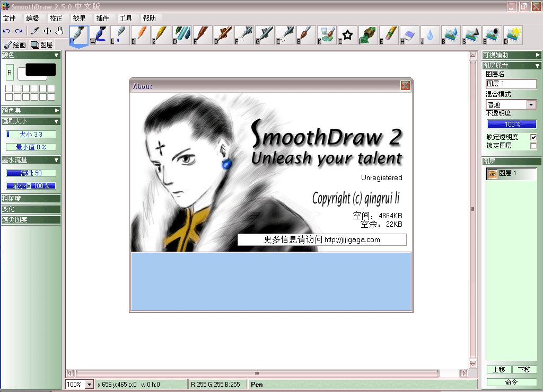Click the 不透明度 100% opacity slider

pyautogui.click(x=512, y=124)
